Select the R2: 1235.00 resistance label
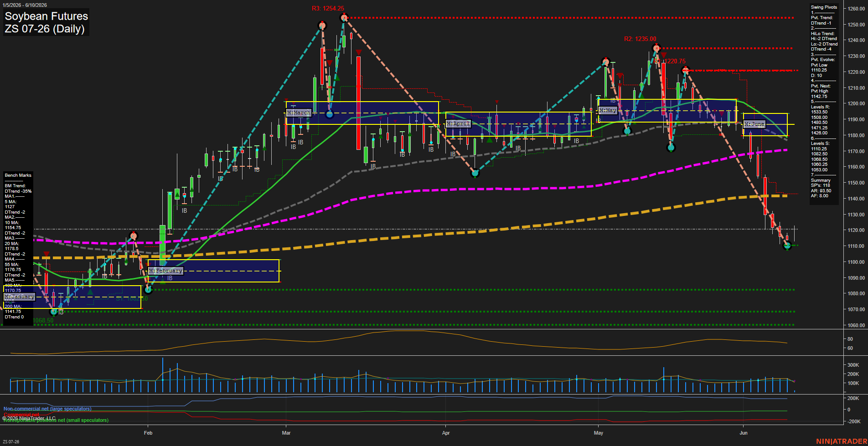Viewport: 868px width, 446px height. (x=640, y=39)
